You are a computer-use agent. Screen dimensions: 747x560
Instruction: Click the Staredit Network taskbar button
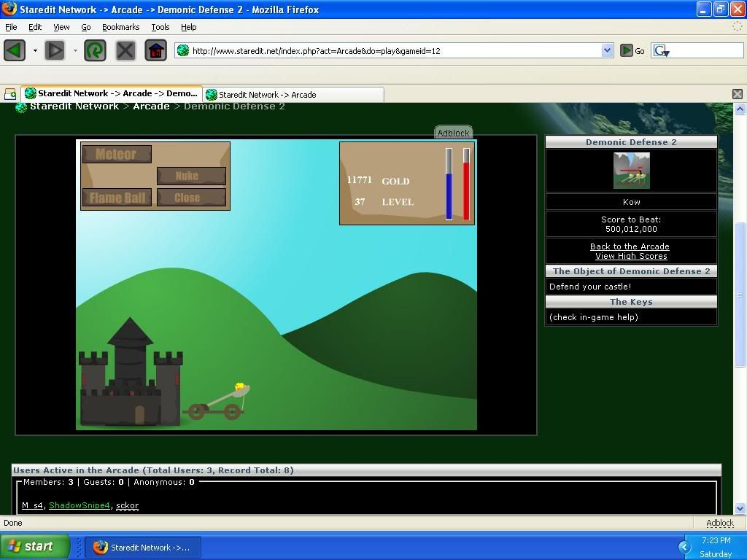click(143, 547)
